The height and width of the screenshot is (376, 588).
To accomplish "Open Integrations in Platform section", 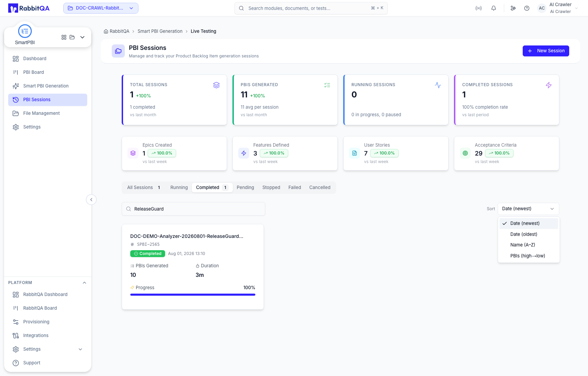I will tap(48, 336).
